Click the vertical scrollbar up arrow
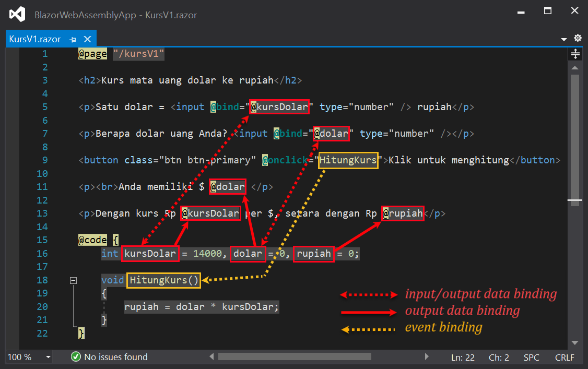Image resolution: width=588 pixels, height=369 pixels. point(575,67)
